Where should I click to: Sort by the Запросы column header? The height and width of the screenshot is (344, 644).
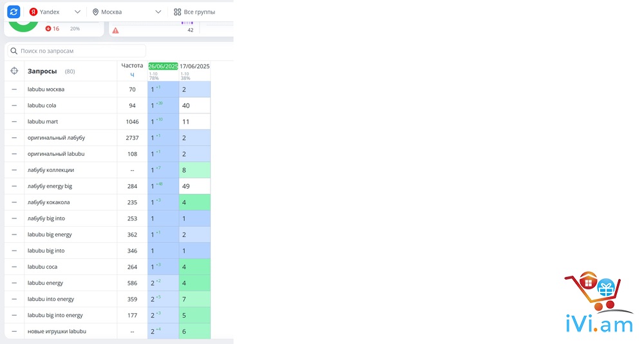42,71
